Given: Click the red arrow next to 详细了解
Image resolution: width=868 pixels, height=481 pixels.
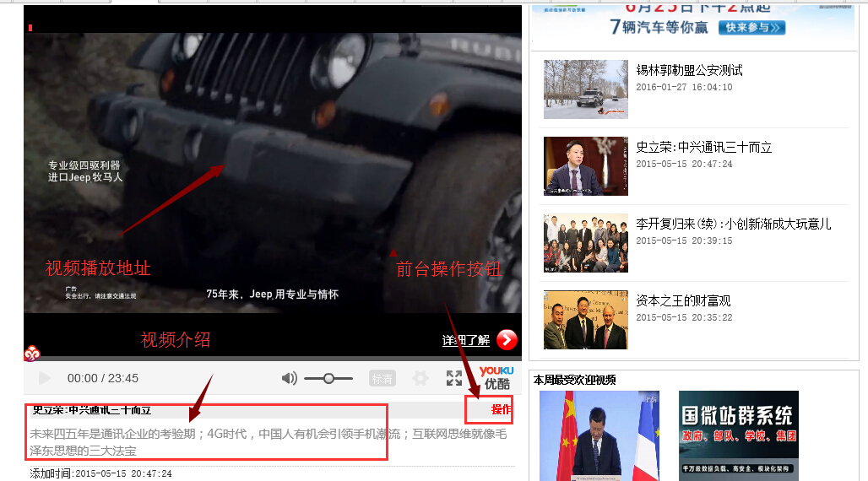Looking at the screenshot, I should [x=507, y=340].
